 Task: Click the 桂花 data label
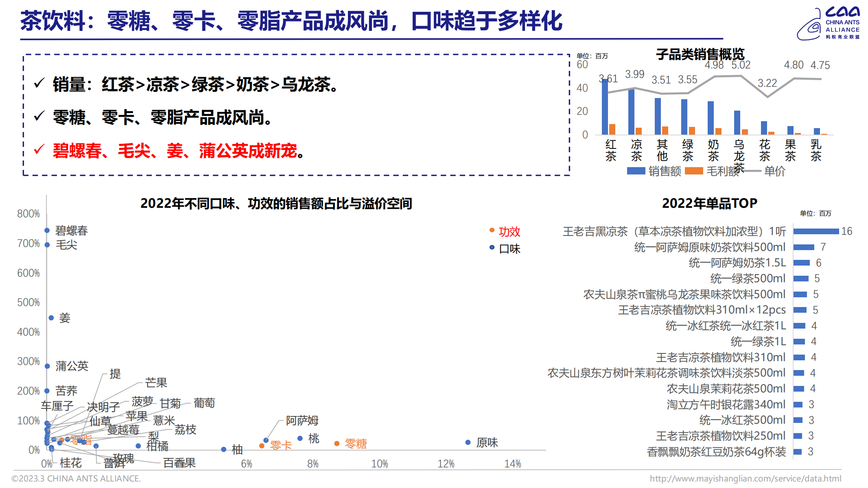point(71,463)
